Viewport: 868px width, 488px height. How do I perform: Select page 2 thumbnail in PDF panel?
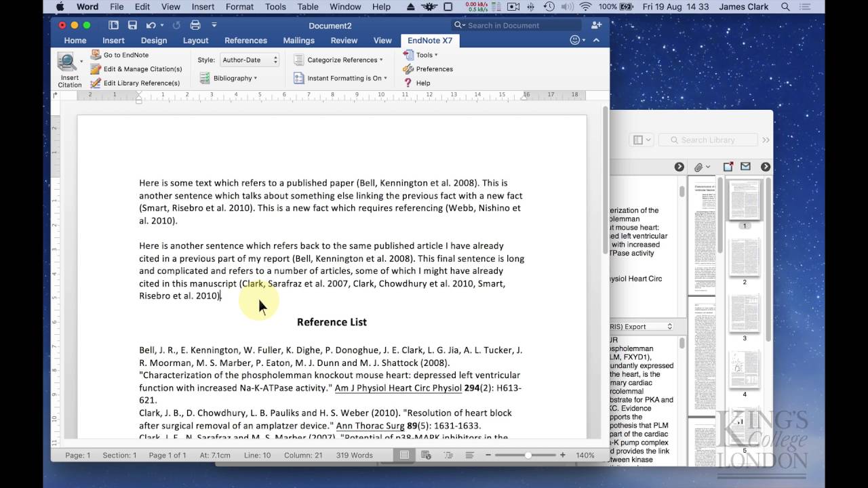(x=744, y=258)
